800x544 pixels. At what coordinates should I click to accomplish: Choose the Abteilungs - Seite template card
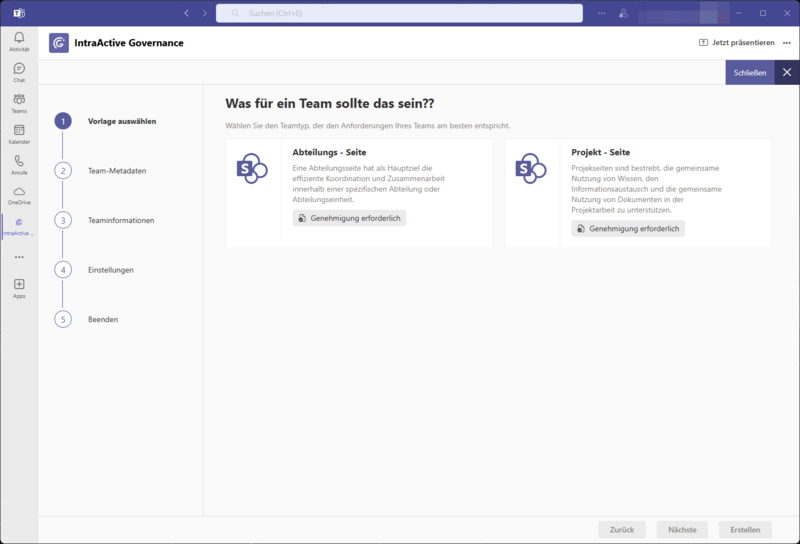click(359, 193)
